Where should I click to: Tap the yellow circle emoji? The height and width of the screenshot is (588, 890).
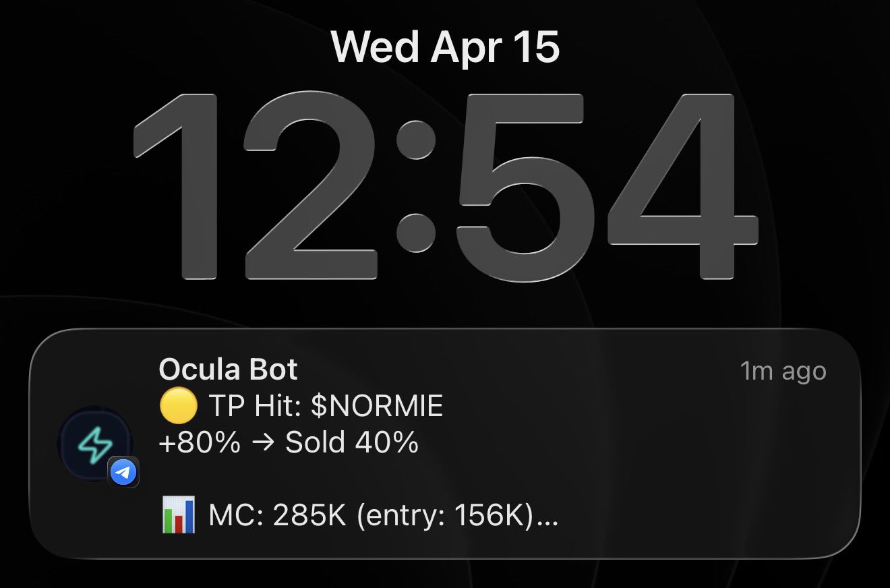point(179,406)
